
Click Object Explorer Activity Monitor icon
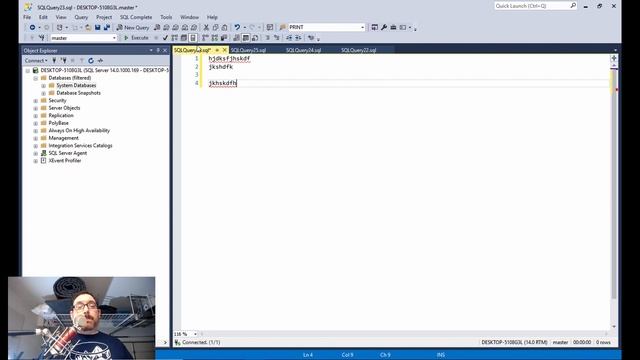pyautogui.click(x=100, y=60)
